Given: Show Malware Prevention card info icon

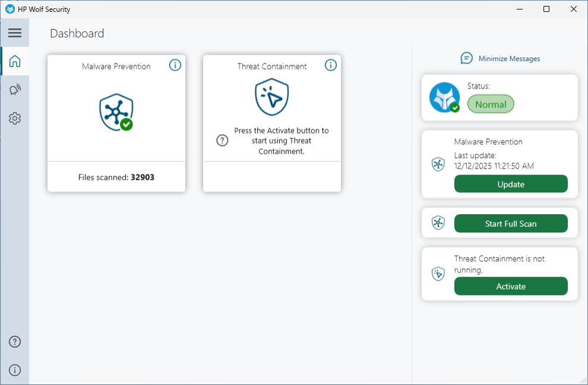Looking at the screenshot, I should pos(175,65).
